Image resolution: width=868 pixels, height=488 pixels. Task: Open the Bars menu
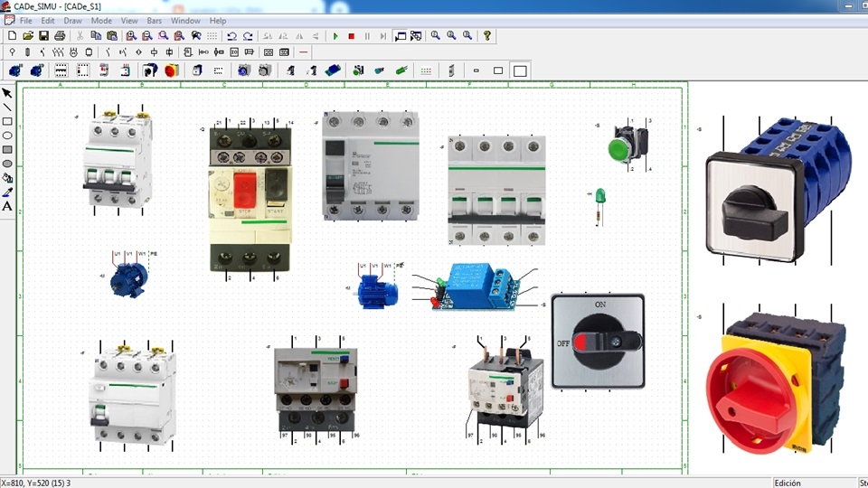(x=154, y=21)
